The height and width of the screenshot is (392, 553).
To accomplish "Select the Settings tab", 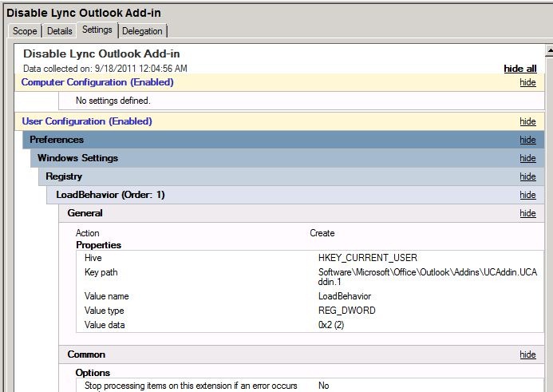I will click(97, 30).
